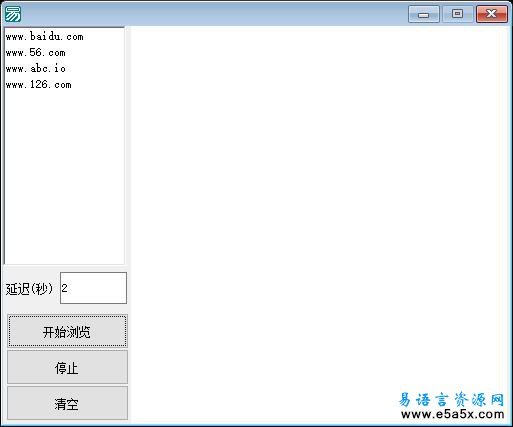Image resolution: width=513 pixels, height=427 pixels.
Task: Click the gray divider between URL list and browser pane
Action: [x=128, y=147]
